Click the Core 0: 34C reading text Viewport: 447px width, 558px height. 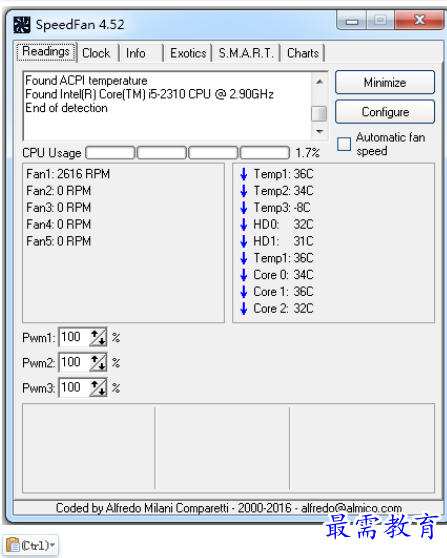283,275
